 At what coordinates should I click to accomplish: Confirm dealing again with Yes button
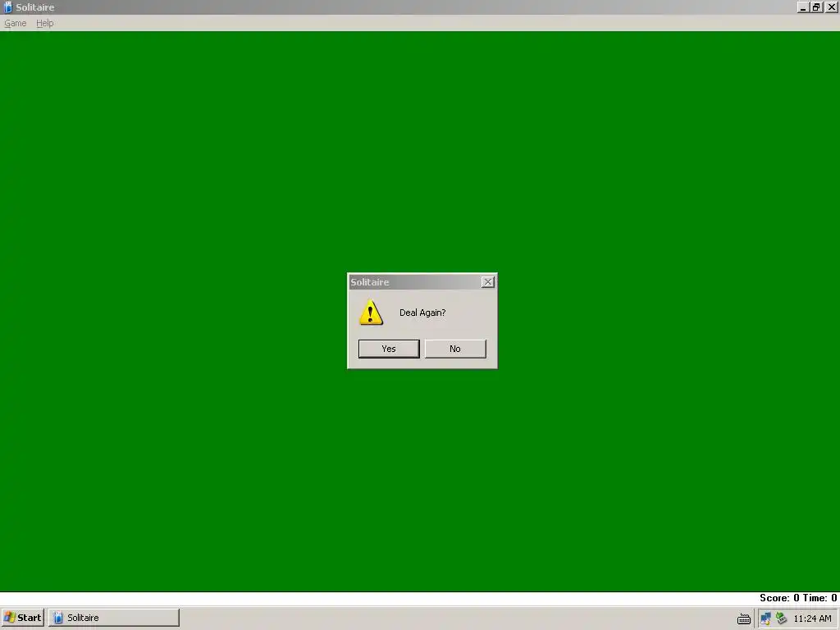pyautogui.click(x=389, y=349)
